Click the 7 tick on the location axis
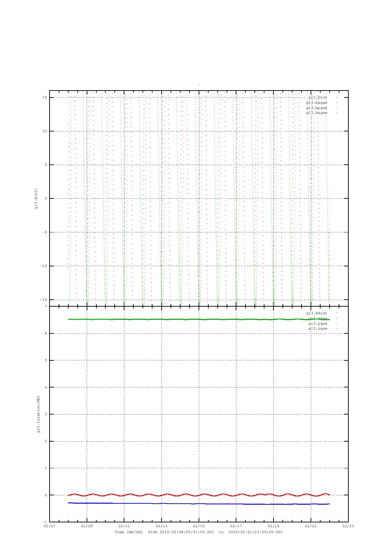 tap(46, 307)
